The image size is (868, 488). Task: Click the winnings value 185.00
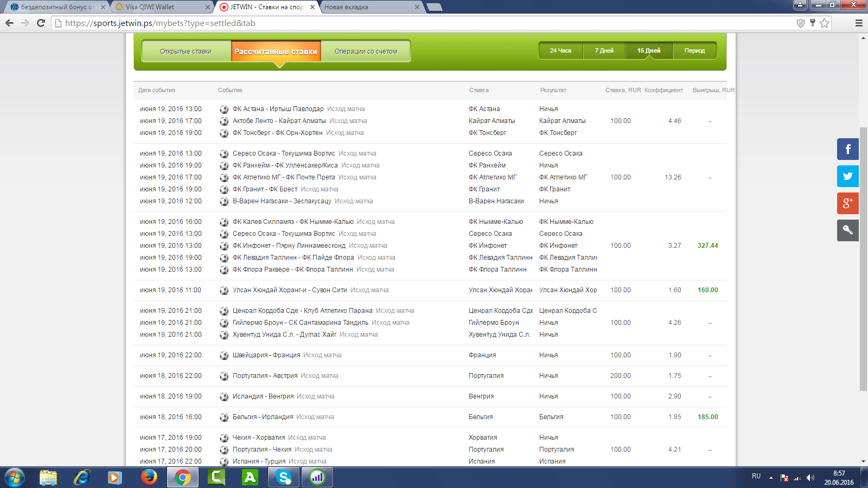[707, 417]
